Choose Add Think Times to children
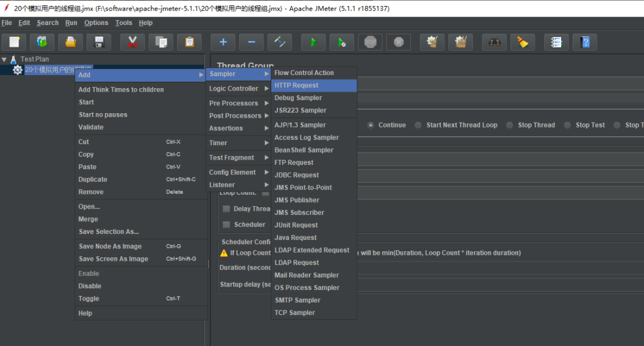The image size is (644, 346). (x=141, y=90)
